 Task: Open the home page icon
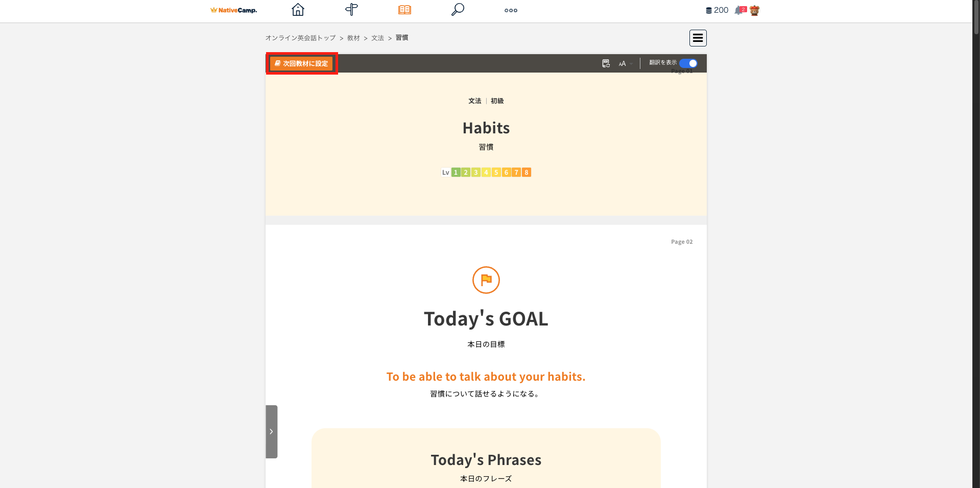click(298, 10)
